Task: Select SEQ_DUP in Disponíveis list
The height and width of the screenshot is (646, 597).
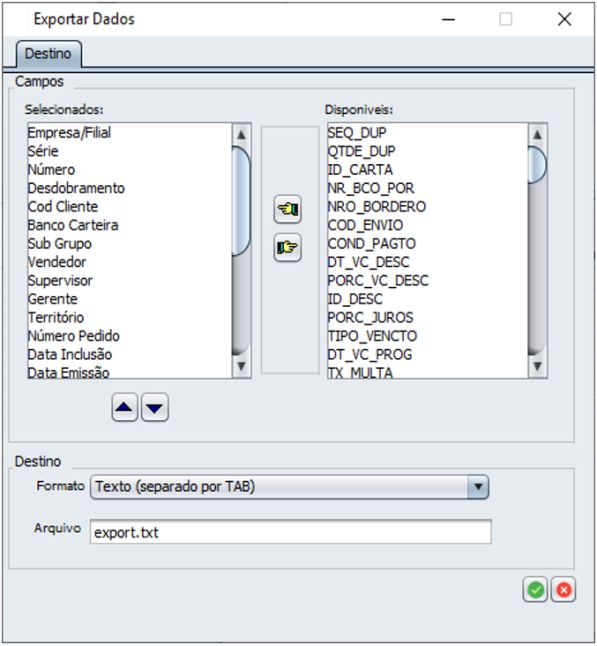Action: point(357,133)
